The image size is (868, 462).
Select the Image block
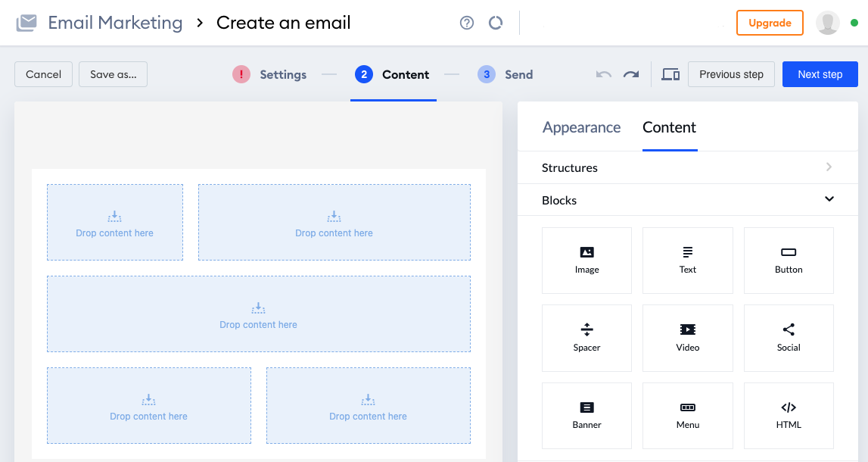pyautogui.click(x=586, y=261)
